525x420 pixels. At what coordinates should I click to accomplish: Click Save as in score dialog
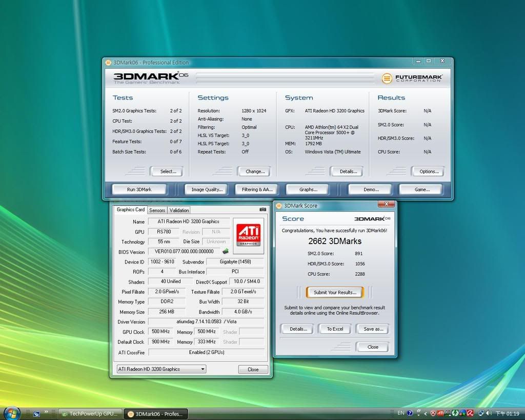pyautogui.click(x=373, y=329)
